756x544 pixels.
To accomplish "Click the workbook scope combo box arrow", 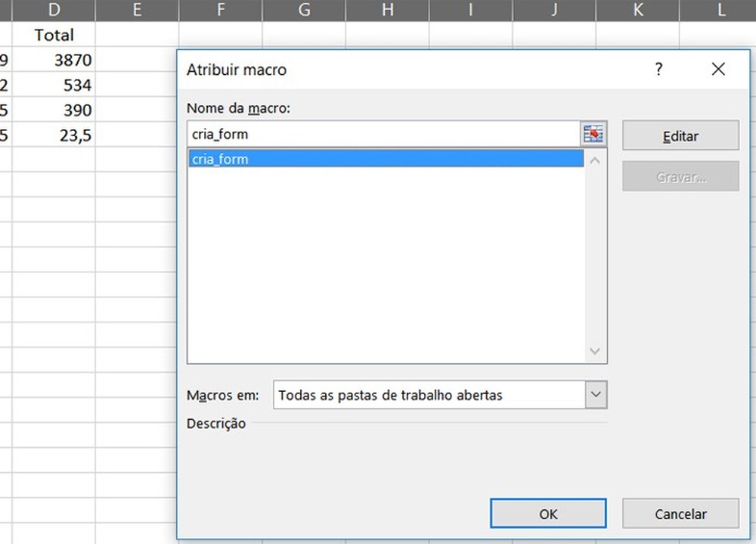I will point(596,394).
